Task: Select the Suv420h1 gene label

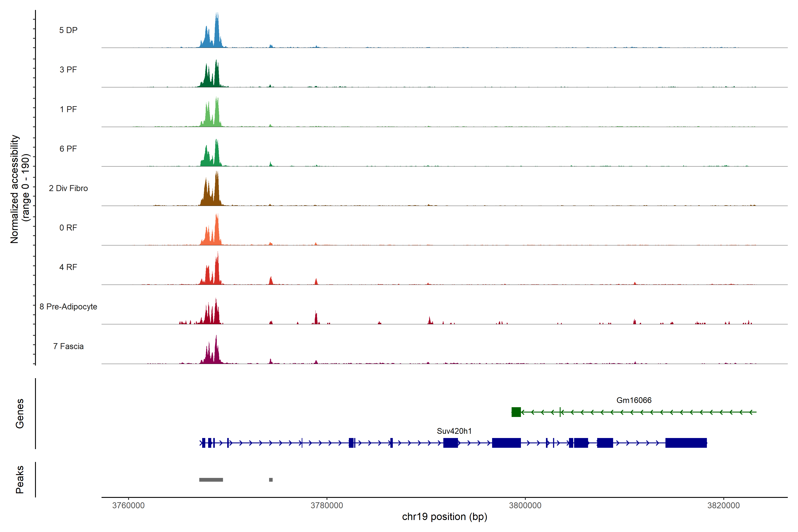Action: 454,431
